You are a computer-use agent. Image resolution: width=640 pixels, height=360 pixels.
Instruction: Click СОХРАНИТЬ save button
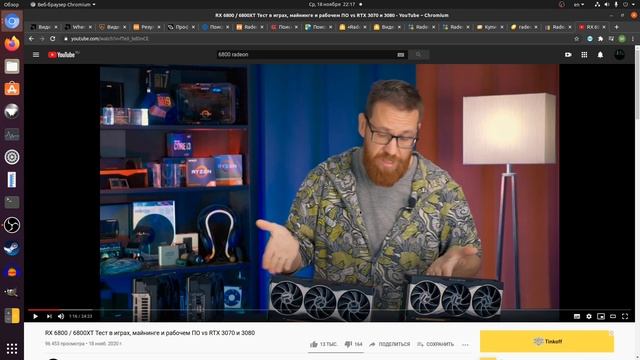[x=435, y=344]
